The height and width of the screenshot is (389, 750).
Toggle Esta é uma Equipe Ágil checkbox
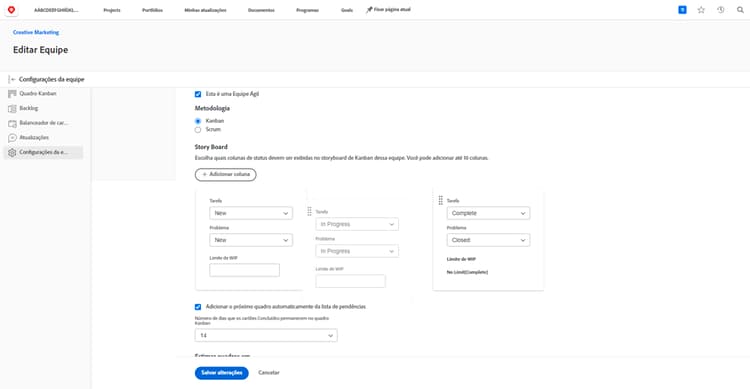point(198,94)
